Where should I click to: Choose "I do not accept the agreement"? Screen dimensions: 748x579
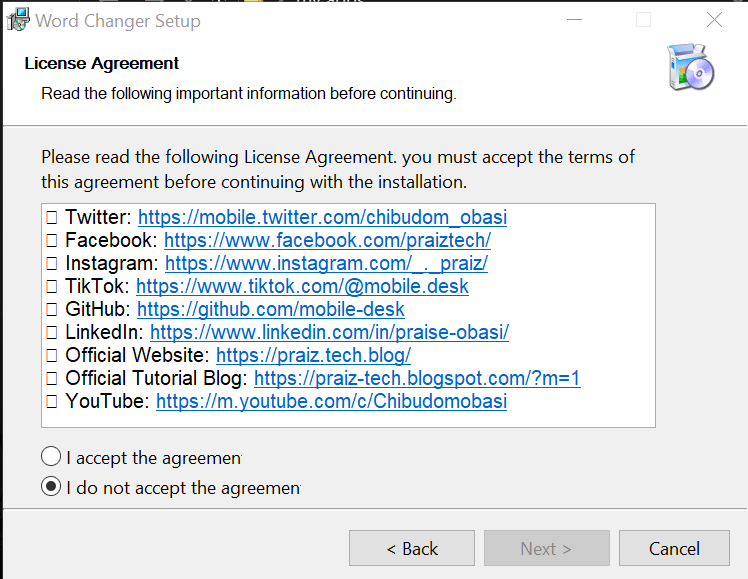pyautogui.click(x=51, y=487)
